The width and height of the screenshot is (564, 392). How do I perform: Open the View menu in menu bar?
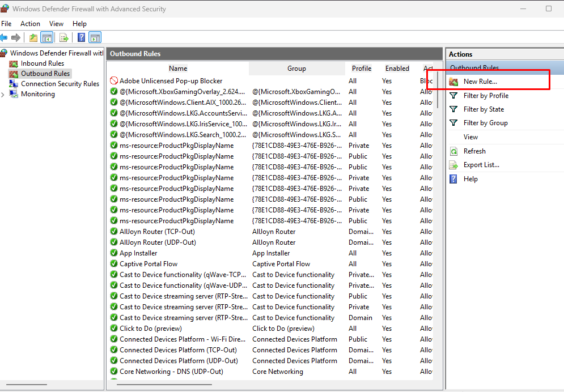click(56, 24)
